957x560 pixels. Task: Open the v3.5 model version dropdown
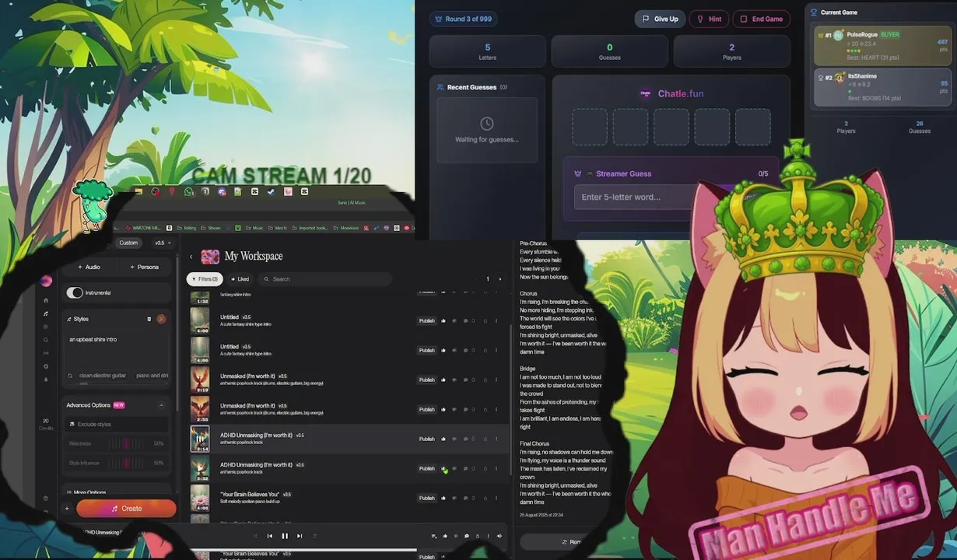[163, 243]
